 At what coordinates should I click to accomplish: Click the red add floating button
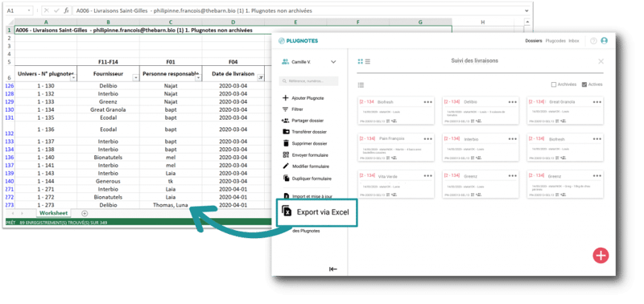coord(601,256)
